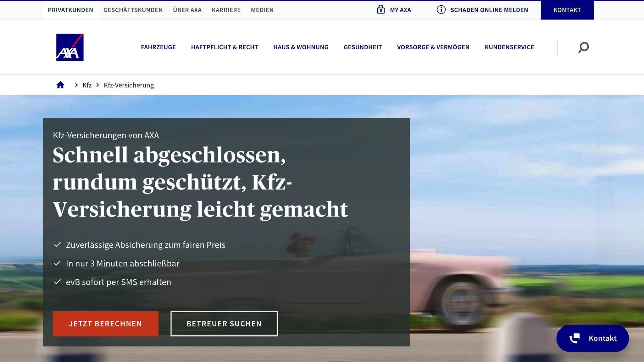Open the search magnifier icon
The height and width of the screenshot is (362, 644).
pos(583,47)
